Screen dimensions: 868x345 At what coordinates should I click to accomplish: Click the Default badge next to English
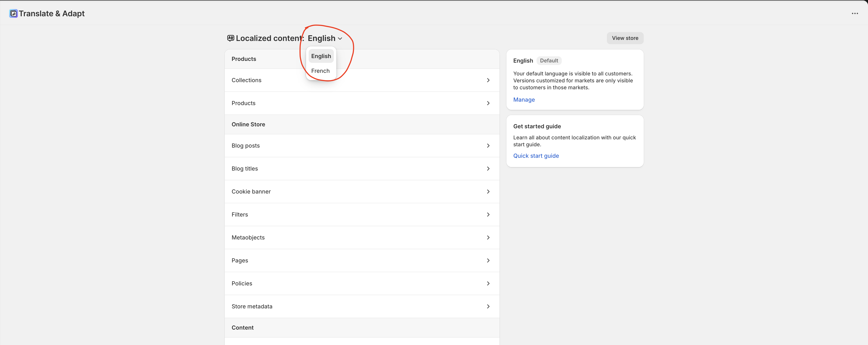pos(549,61)
